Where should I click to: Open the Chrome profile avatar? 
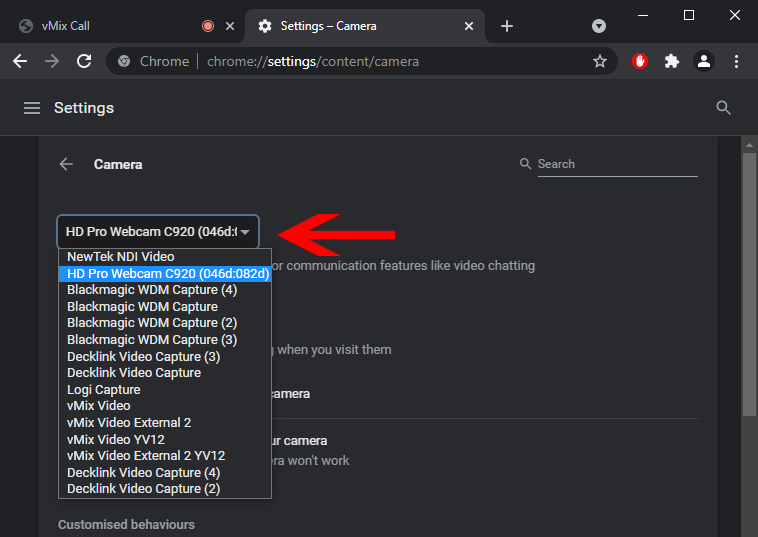[x=704, y=61]
